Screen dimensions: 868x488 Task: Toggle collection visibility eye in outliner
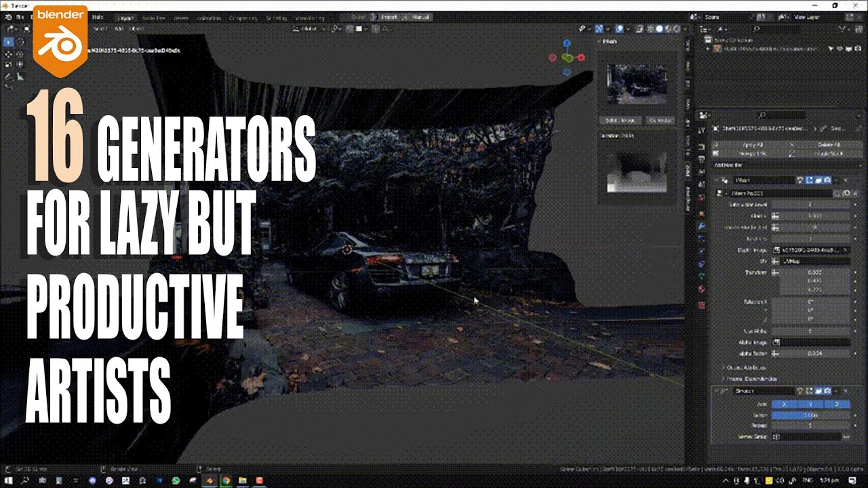pyautogui.click(x=840, y=49)
